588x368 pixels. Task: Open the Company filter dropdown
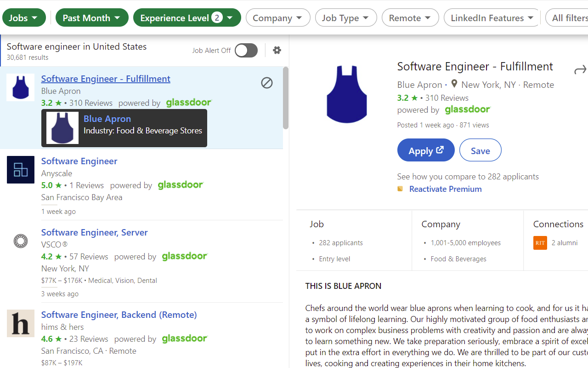(x=278, y=18)
